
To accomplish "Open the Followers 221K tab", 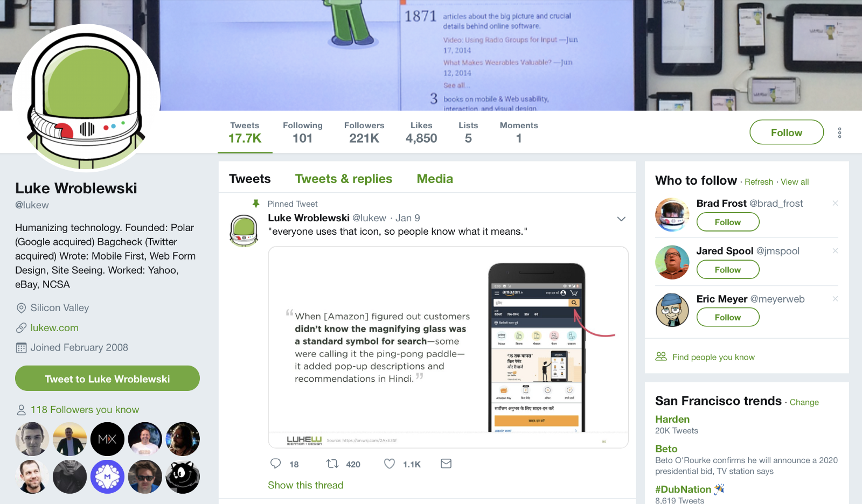I will 364,132.
